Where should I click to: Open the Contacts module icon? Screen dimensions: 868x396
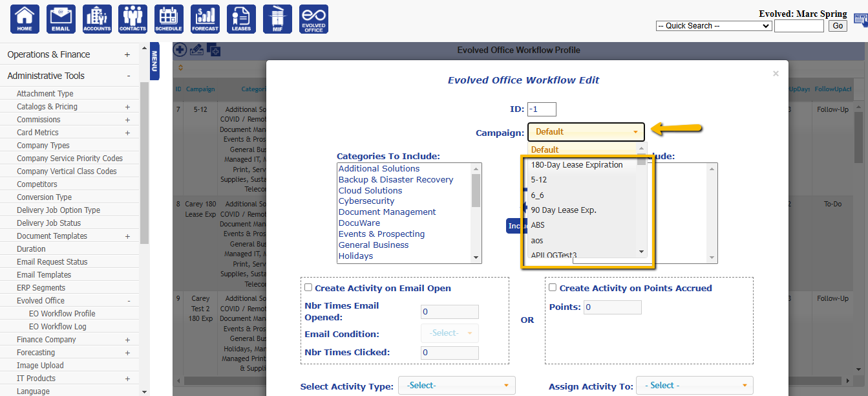click(x=132, y=19)
